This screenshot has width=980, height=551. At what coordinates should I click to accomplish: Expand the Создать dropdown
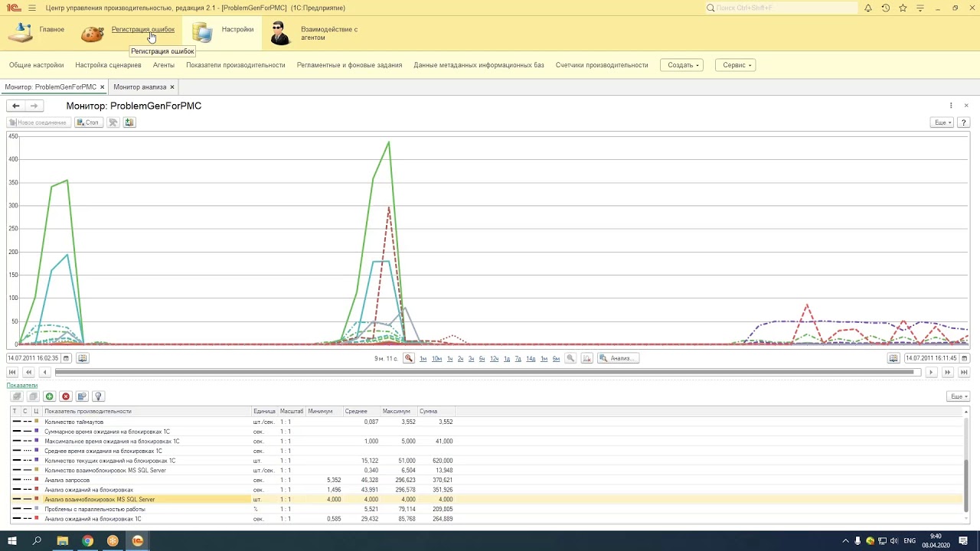click(681, 65)
